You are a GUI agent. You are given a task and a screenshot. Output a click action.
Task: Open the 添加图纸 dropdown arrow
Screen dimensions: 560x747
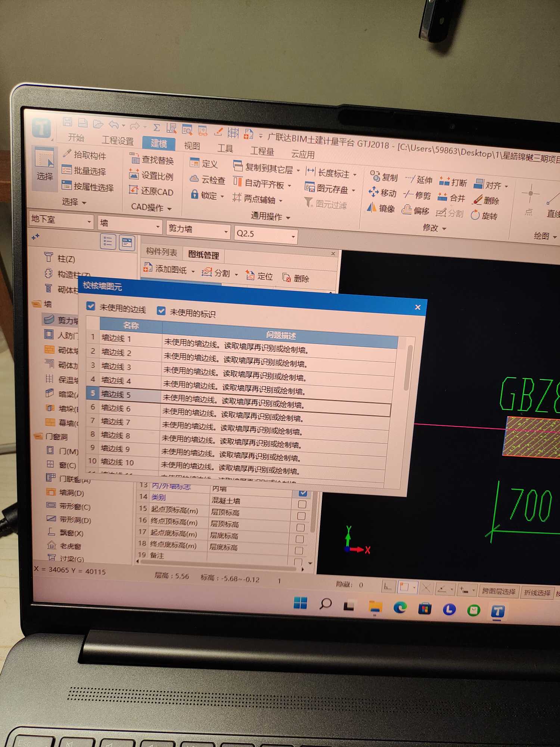pos(193,272)
